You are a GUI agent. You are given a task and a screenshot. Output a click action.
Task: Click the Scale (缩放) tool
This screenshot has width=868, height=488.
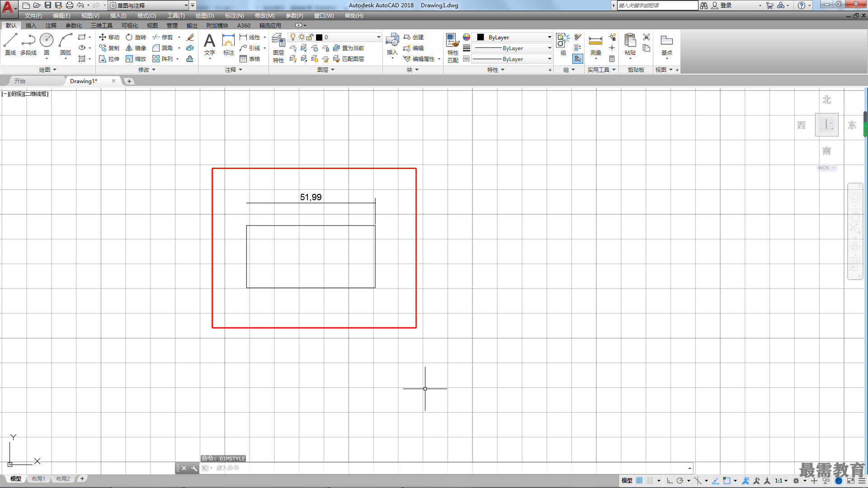click(x=136, y=59)
